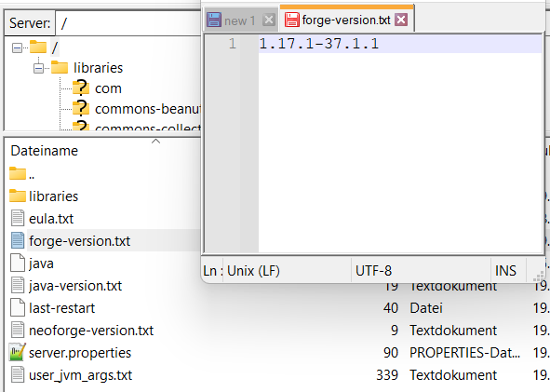The image size is (550, 392).
Task: Click the text document icon of eula.txt
Action: [18, 218]
